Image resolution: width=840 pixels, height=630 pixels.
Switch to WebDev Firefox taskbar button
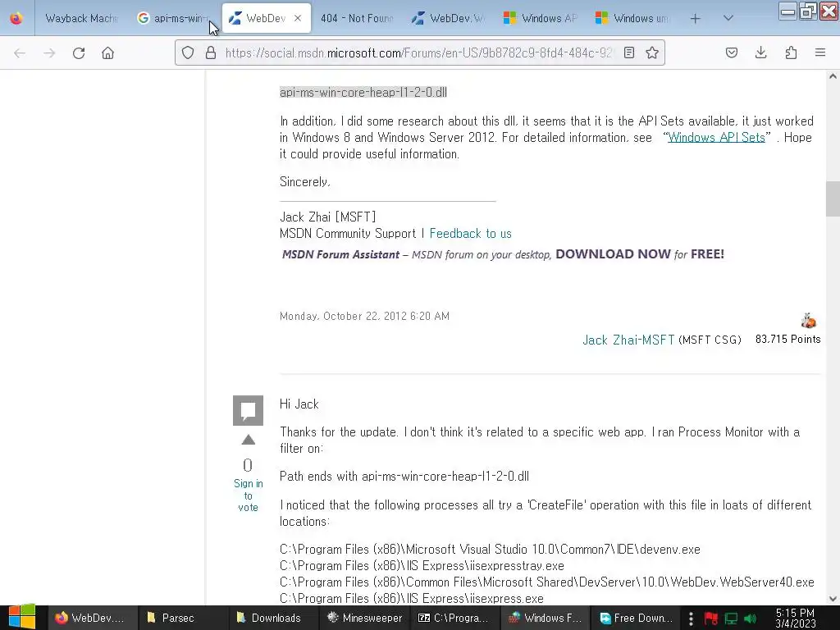click(x=93, y=618)
